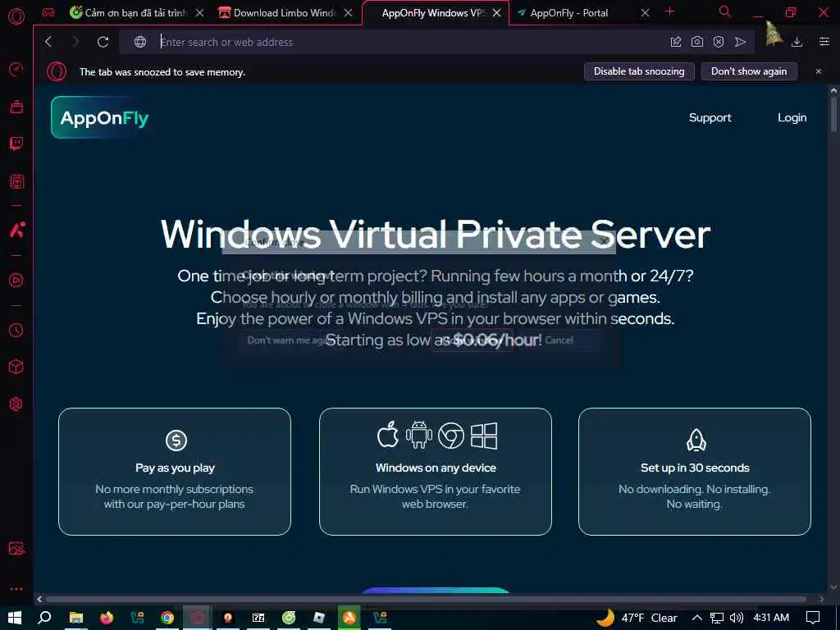Click the scroll-down arrow of the page scrollbar

point(833,587)
